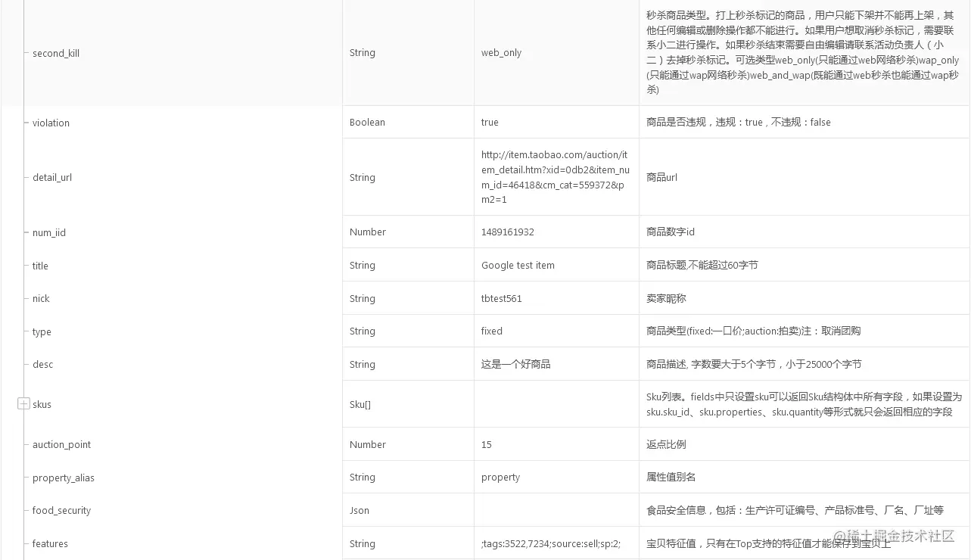Select the desc field row
This screenshot has height=560, width=971.
[x=42, y=363]
